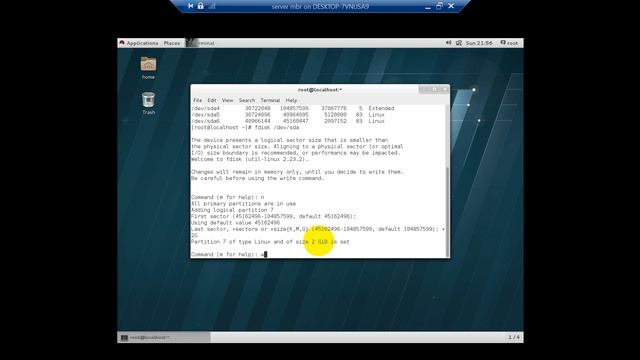The image size is (640, 360).
Task: Minimize the remote session from connection bar
Action: pos(427,7)
